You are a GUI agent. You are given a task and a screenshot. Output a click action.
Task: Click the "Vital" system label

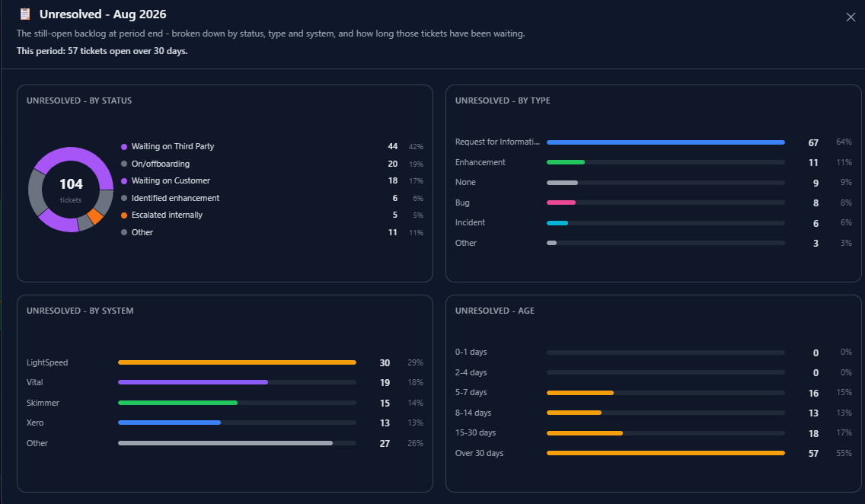35,382
